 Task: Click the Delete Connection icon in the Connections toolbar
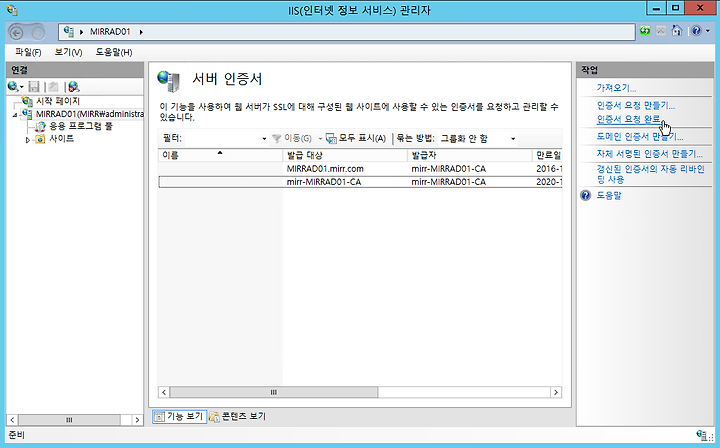coord(74,86)
